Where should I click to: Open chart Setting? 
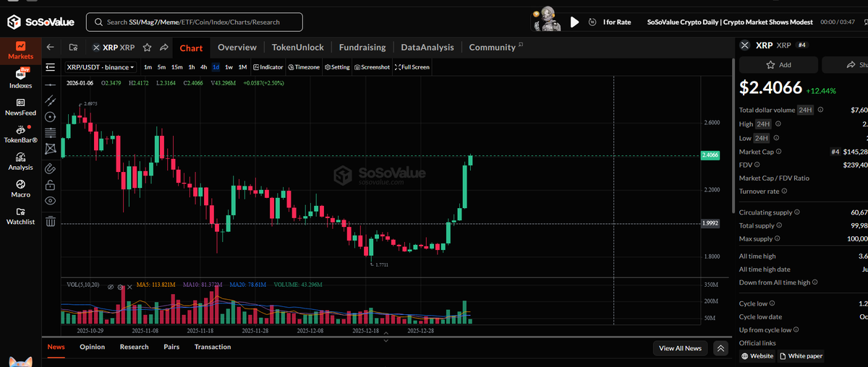[337, 67]
